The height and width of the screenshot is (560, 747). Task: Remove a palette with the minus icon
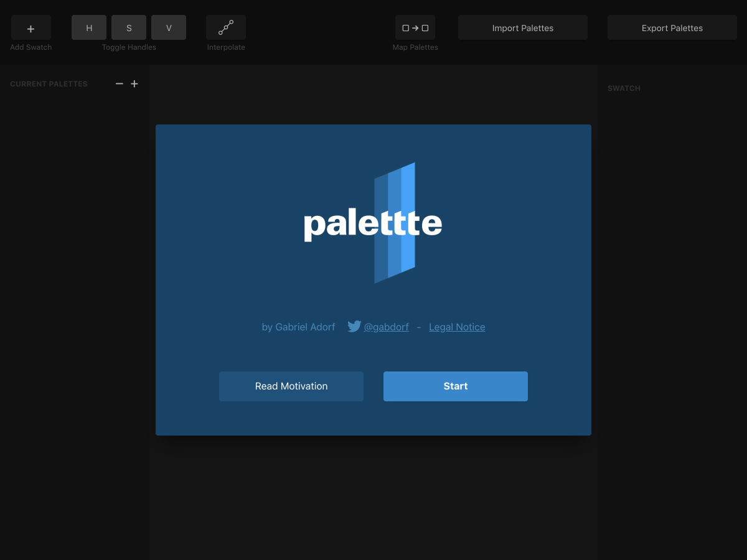tap(120, 84)
